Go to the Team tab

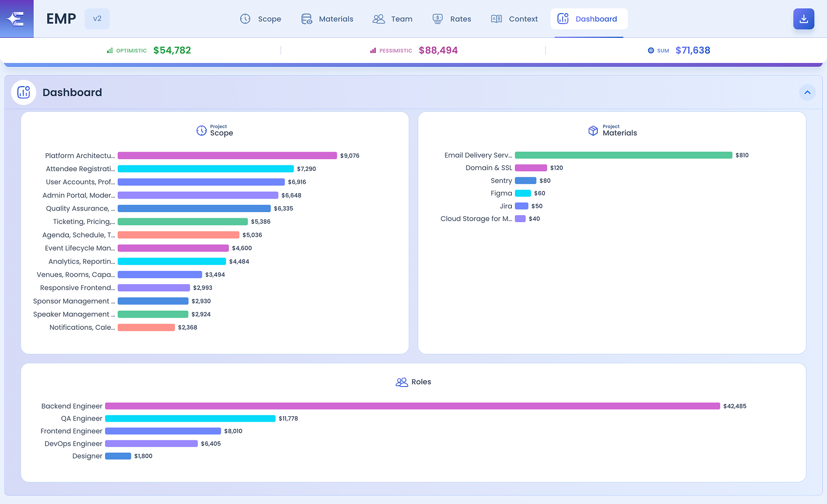coord(392,19)
